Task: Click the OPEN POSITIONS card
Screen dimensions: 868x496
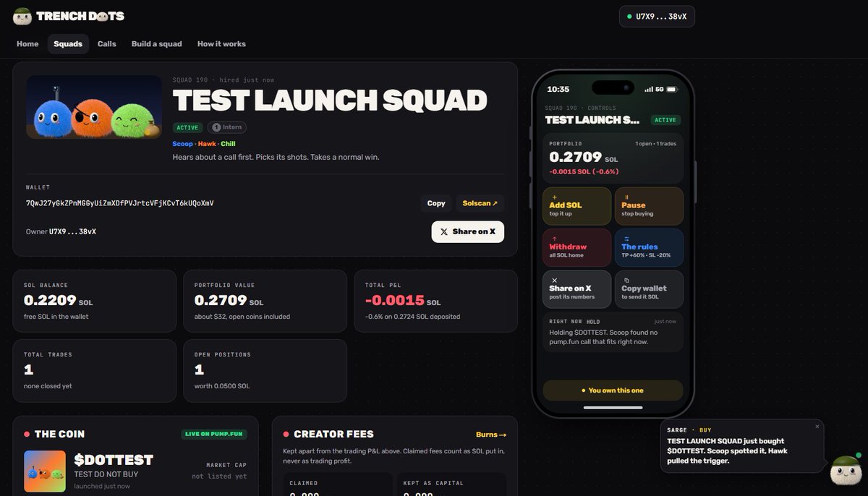Action: click(265, 371)
